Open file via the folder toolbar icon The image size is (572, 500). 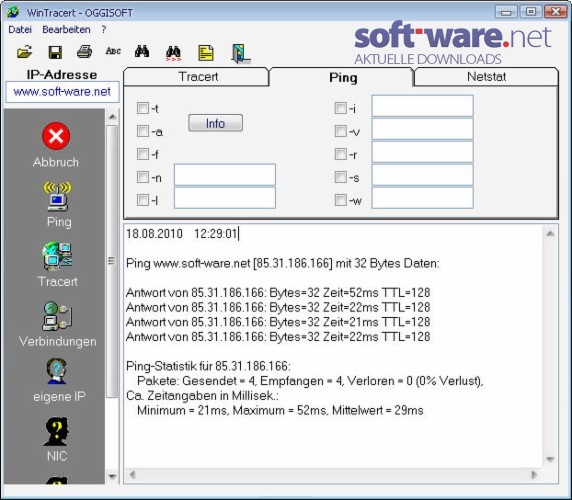tap(25, 52)
